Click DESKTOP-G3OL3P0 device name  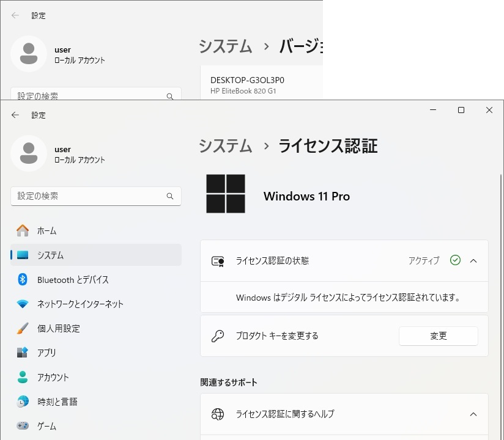[x=247, y=80]
